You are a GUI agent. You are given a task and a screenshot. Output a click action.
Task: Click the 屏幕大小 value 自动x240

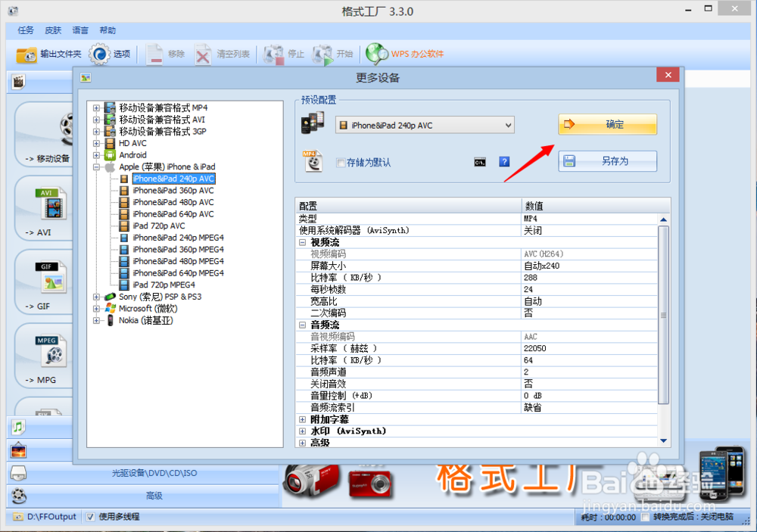(542, 266)
